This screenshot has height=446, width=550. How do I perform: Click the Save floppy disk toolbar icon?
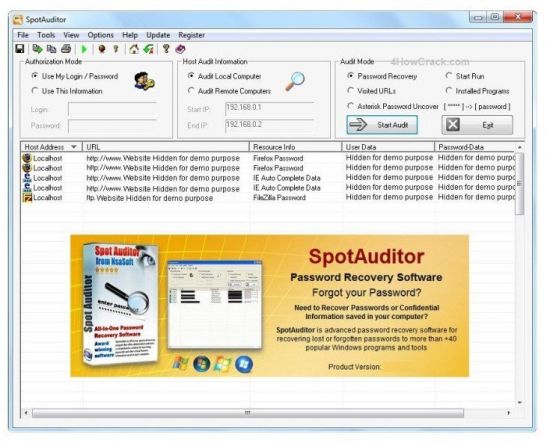(20, 49)
